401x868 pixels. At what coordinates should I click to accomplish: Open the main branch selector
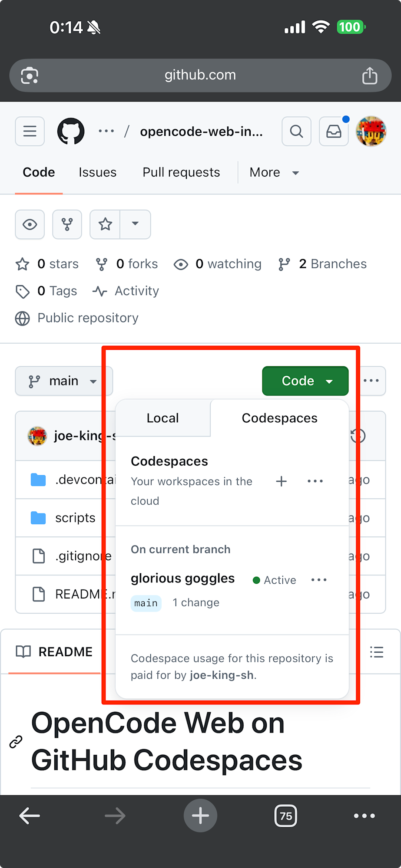64,381
